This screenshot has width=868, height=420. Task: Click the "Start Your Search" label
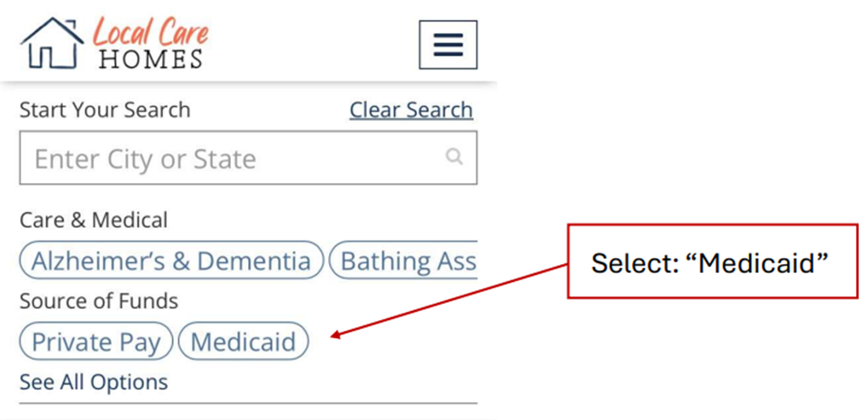tap(105, 110)
